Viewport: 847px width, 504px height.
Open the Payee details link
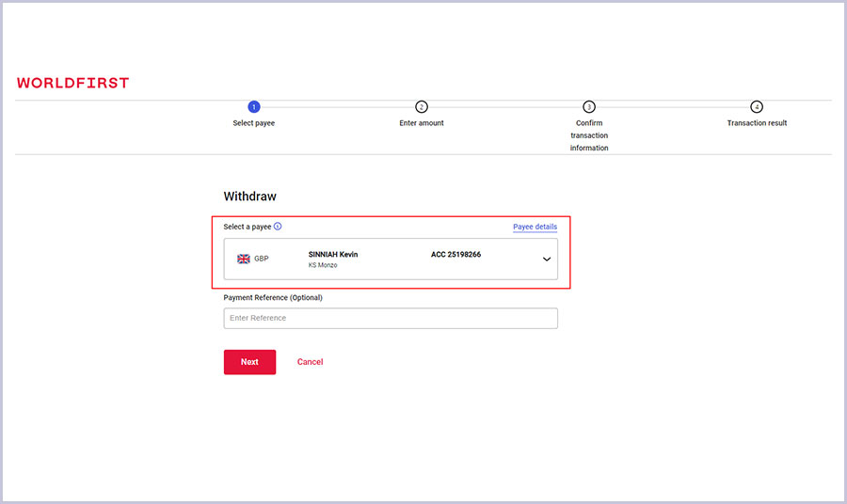tap(535, 227)
